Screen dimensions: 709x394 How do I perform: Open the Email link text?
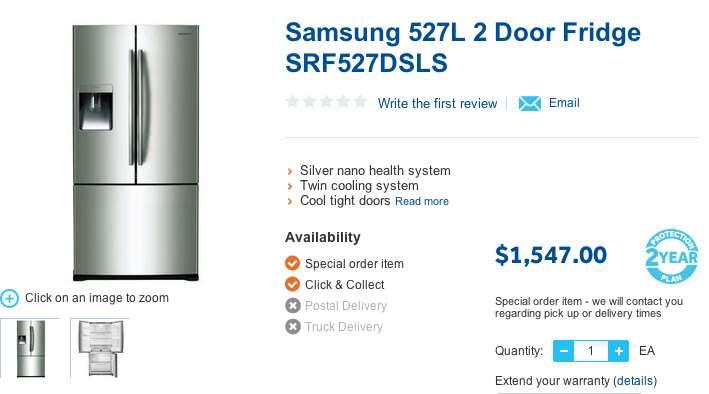564,103
